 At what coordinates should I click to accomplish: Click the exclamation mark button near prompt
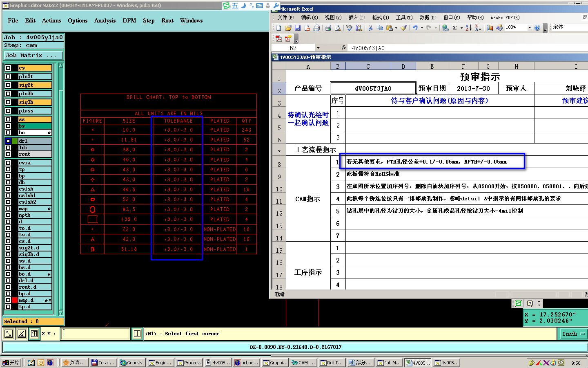point(137,334)
